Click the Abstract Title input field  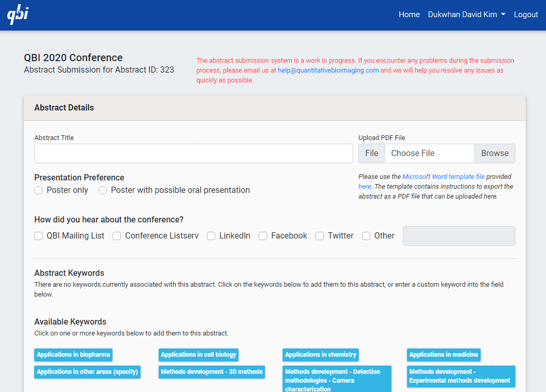point(193,153)
